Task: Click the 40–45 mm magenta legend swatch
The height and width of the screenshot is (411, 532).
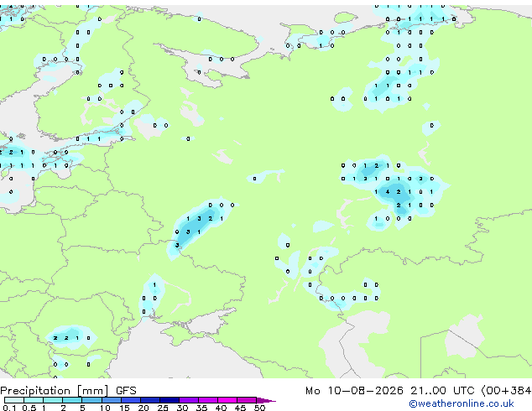Action: (x=227, y=400)
